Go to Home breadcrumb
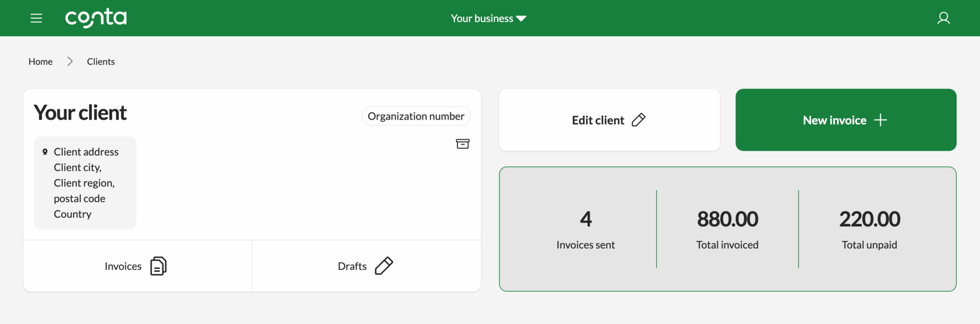Viewport: 980px width, 324px height. coord(41,61)
